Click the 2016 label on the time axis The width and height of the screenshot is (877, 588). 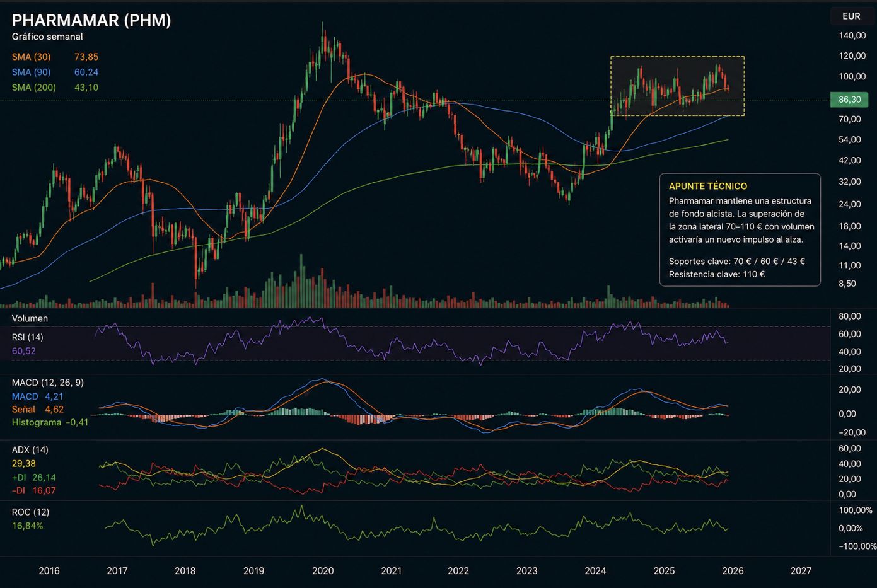click(49, 571)
